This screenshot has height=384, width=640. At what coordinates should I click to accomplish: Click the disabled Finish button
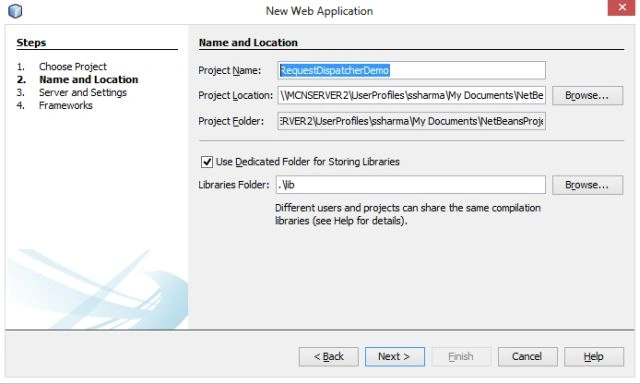pyautogui.click(x=461, y=357)
